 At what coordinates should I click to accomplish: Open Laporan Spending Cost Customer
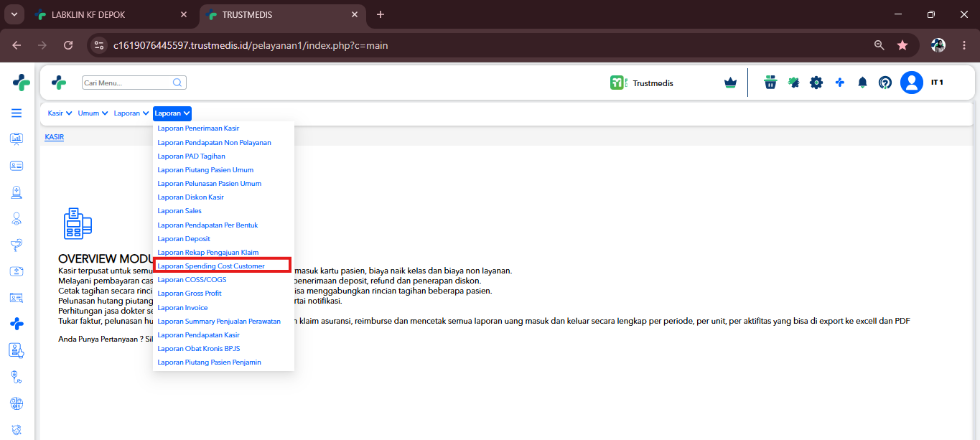click(211, 266)
